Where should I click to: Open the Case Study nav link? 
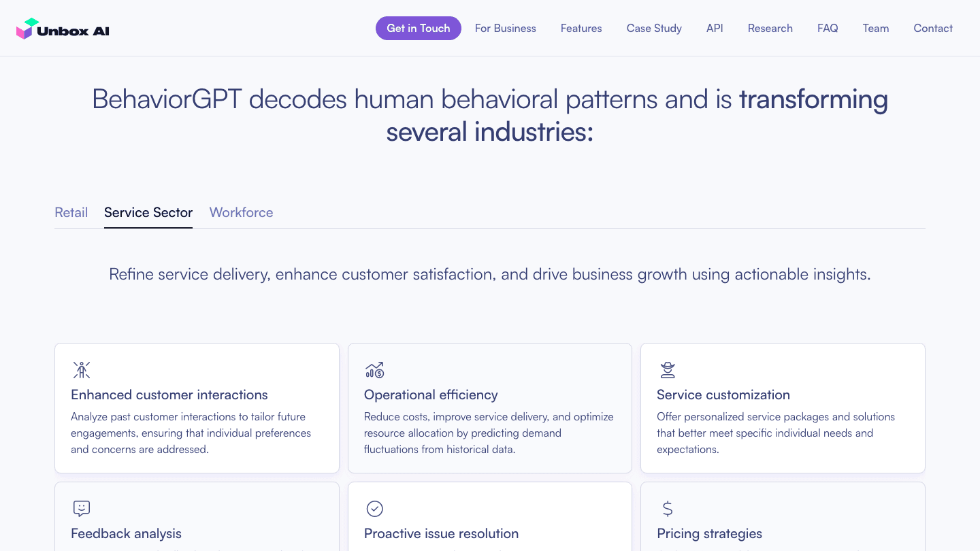654,29
